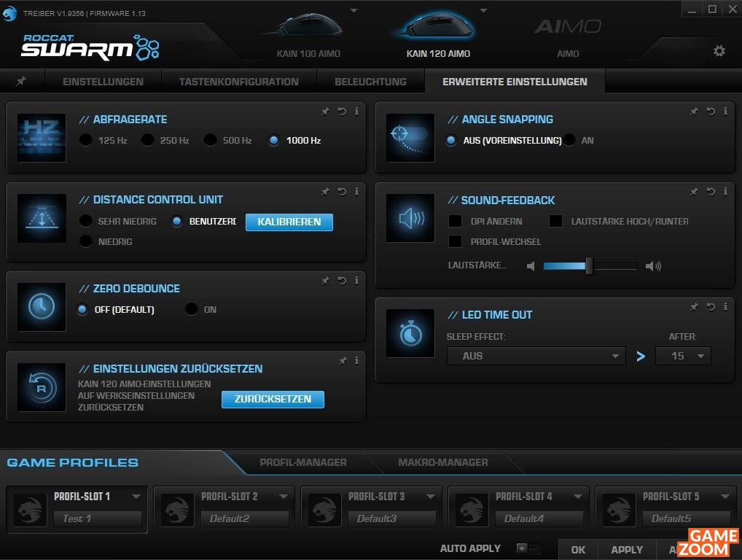Show info for Einstellungen Zurücksetzen
Screen dimensions: 742x560
pyautogui.click(x=356, y=361)
